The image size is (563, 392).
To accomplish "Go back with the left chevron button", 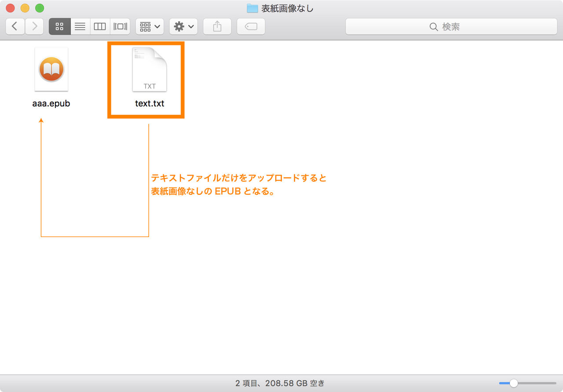I will pos(15,26).
